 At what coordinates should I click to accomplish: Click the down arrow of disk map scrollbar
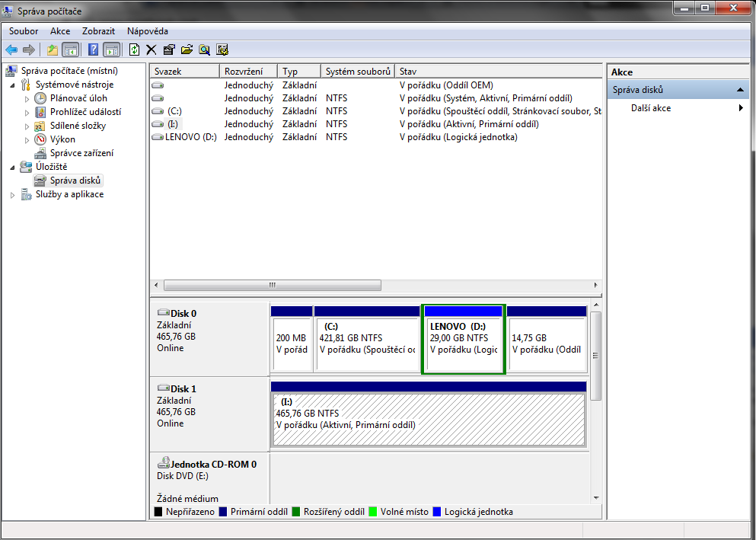[596, 498]
